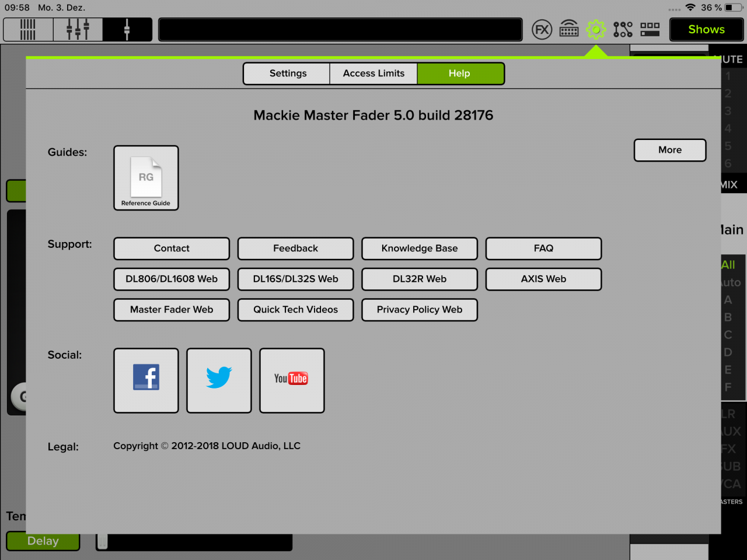This screenshot has height=560, width=747.
Task: Open Mackie's YouTube channel
Action: click(x=292, y=380)
